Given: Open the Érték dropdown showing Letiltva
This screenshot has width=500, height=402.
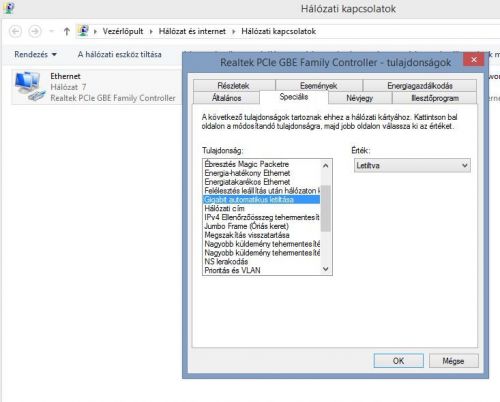Looking at the screenshot, I should [412, 165].
